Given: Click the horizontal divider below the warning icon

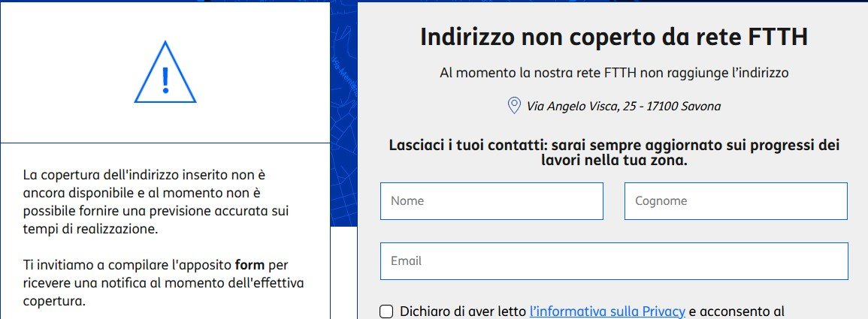Looking at the screenshot, I should pyautogui.click(x=165, y=143).
